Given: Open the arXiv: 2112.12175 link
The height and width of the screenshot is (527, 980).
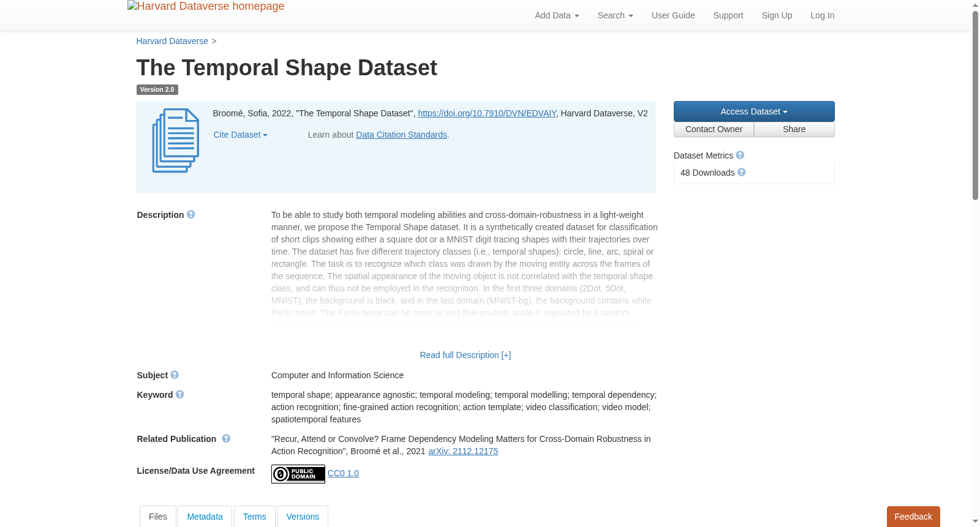Looking at the screenshot, I should pos(463,451).
